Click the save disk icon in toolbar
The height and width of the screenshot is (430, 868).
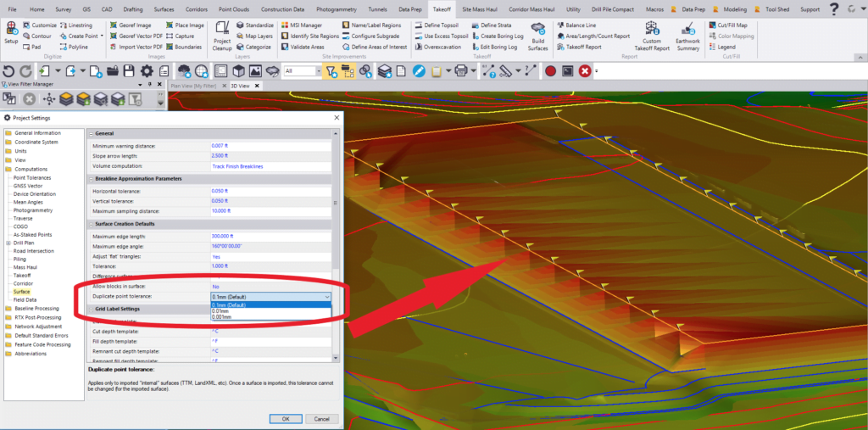click(x=130, y=71)
